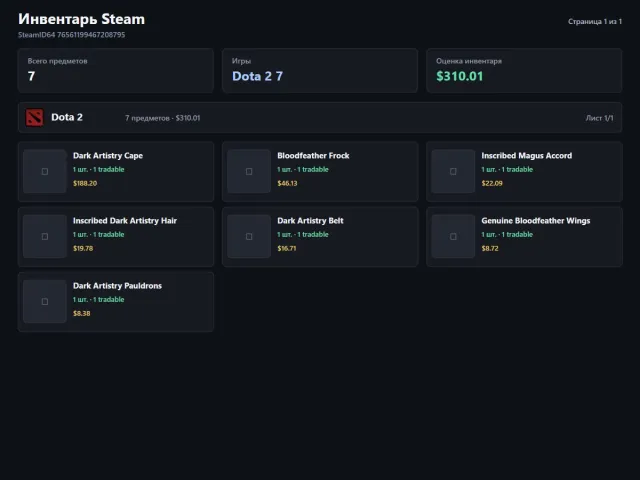This screenshot has width=640, height=480.
Task: Click 7 предметов · $310.01 summary
Action: pos(162,118)
